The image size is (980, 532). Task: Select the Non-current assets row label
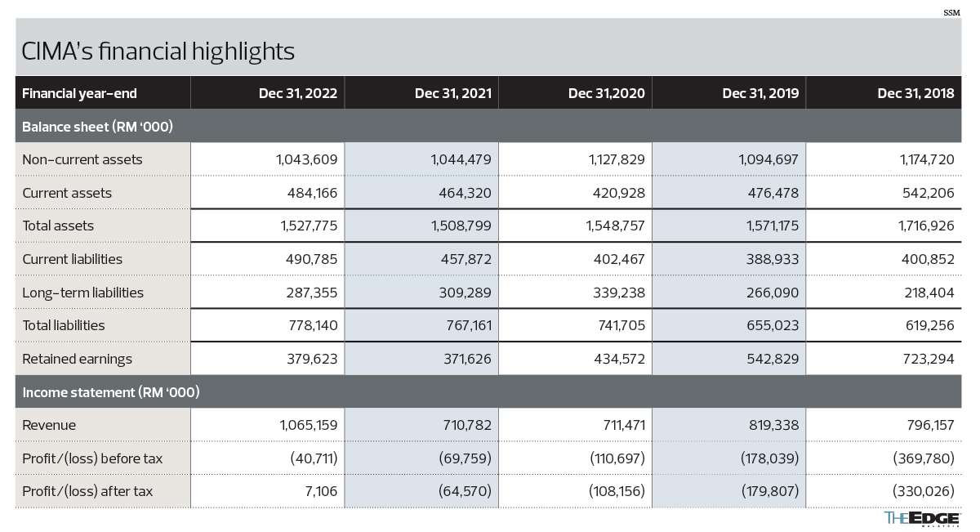coord(82,159)
